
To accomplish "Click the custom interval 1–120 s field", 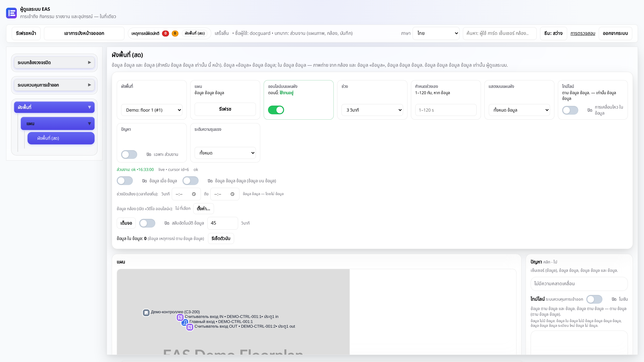I will pos(446,110).
